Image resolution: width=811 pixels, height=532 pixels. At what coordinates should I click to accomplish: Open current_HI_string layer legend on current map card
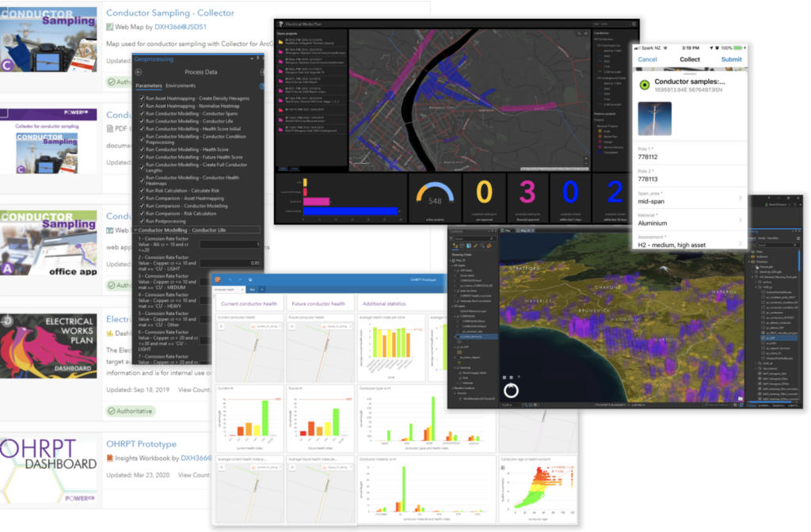point(266,326)
